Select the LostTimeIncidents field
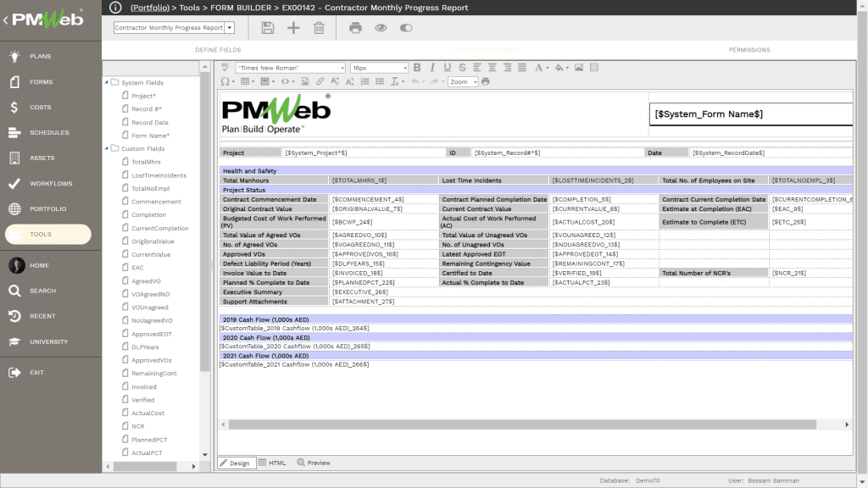Screen dimensions: 868x488 (x=159, y=175)
